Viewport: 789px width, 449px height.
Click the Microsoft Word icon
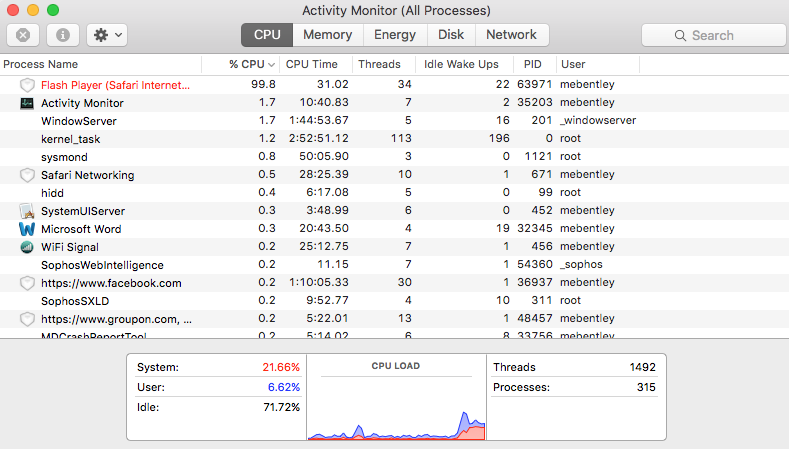pos(27,229)
